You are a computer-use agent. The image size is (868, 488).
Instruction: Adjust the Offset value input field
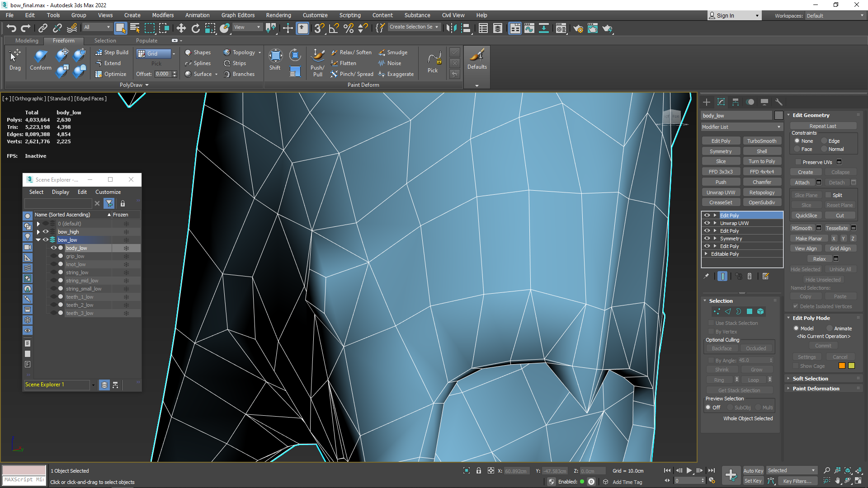point(161,73)
